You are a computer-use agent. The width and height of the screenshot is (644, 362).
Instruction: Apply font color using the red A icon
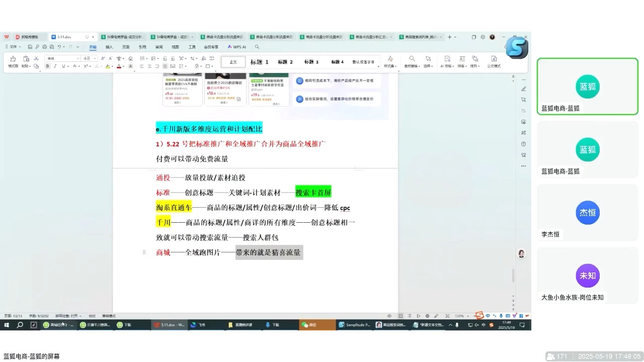pos(118,65)
